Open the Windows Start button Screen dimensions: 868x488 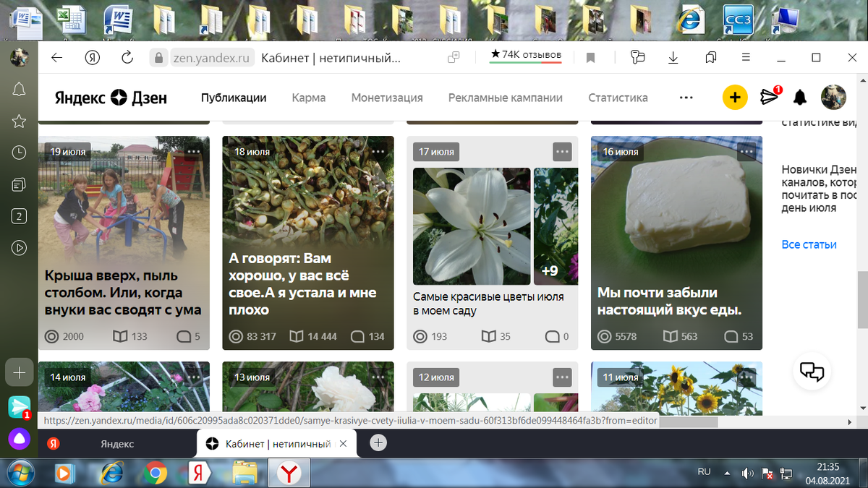(x=21, y=474)
